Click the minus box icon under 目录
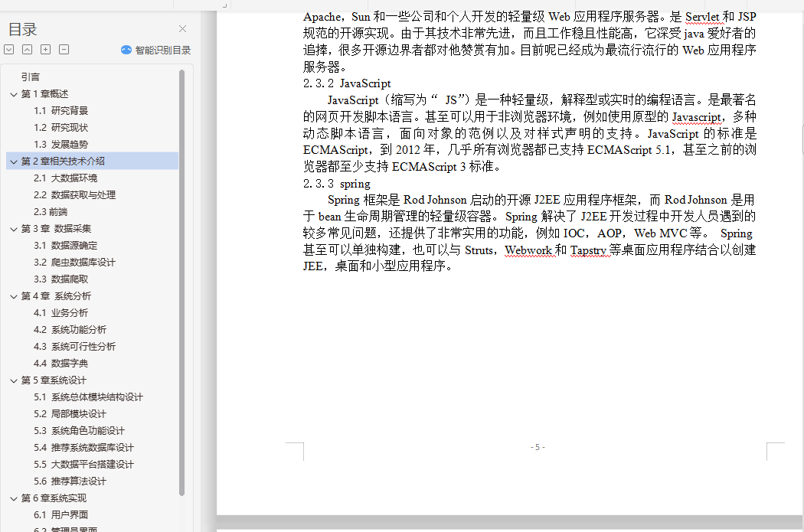Screen dimensions: 804x532 64,49
